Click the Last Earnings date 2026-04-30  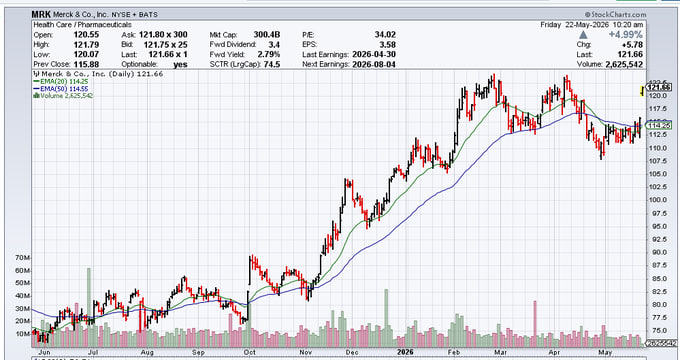[x=374, y=55]
